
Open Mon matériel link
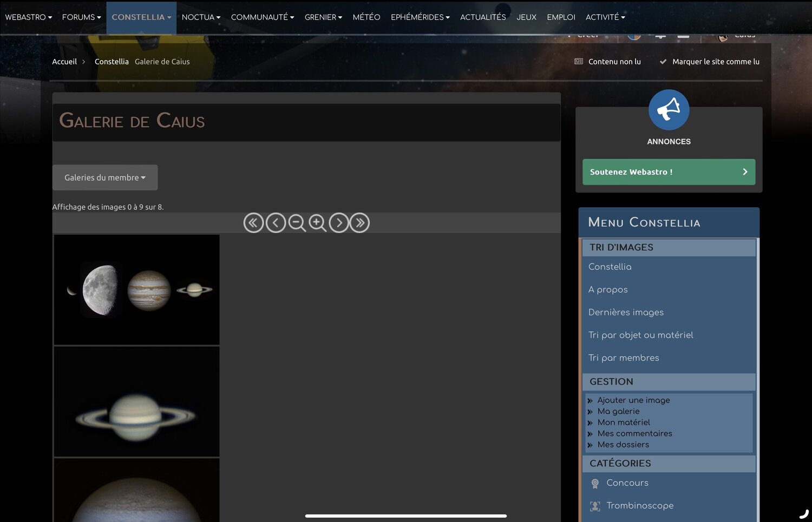[x=624, y=422]
